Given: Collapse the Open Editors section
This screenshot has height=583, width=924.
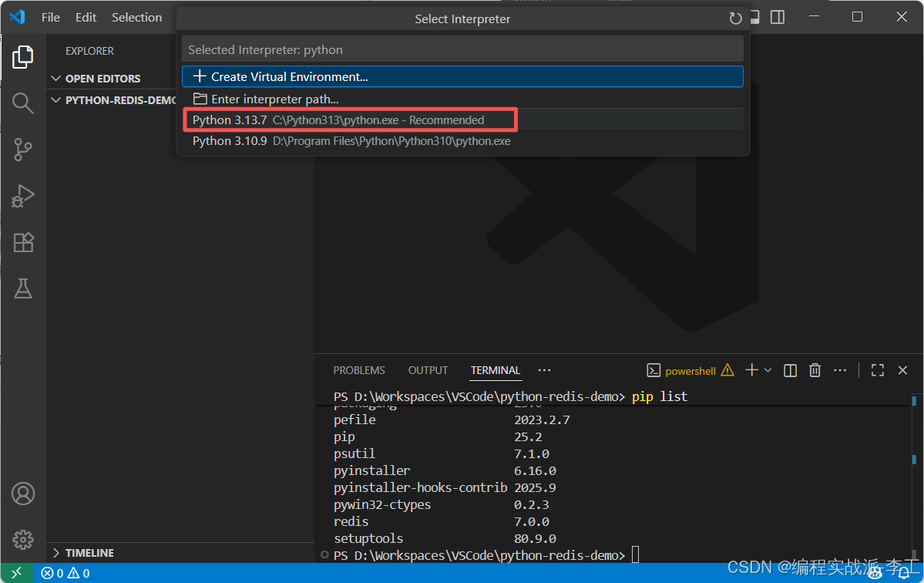Looking at the screenshot, I should 56,79.
